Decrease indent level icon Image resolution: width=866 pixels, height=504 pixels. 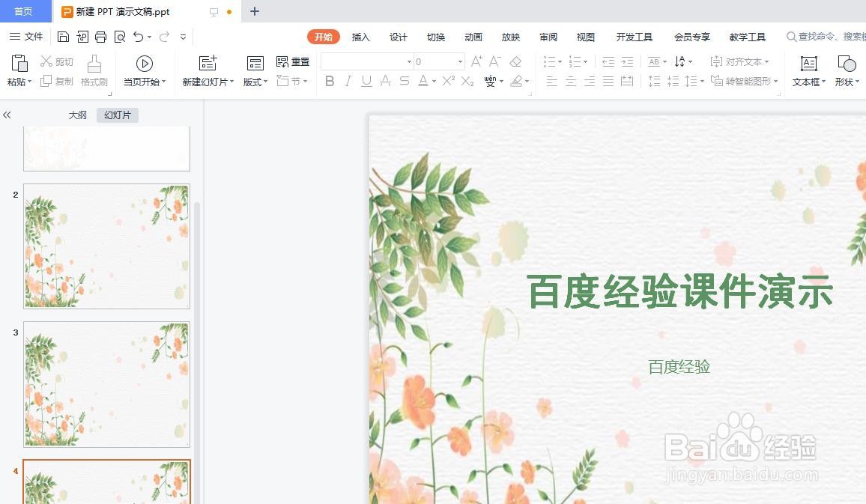pyautogui.click(x=608, y=61)
